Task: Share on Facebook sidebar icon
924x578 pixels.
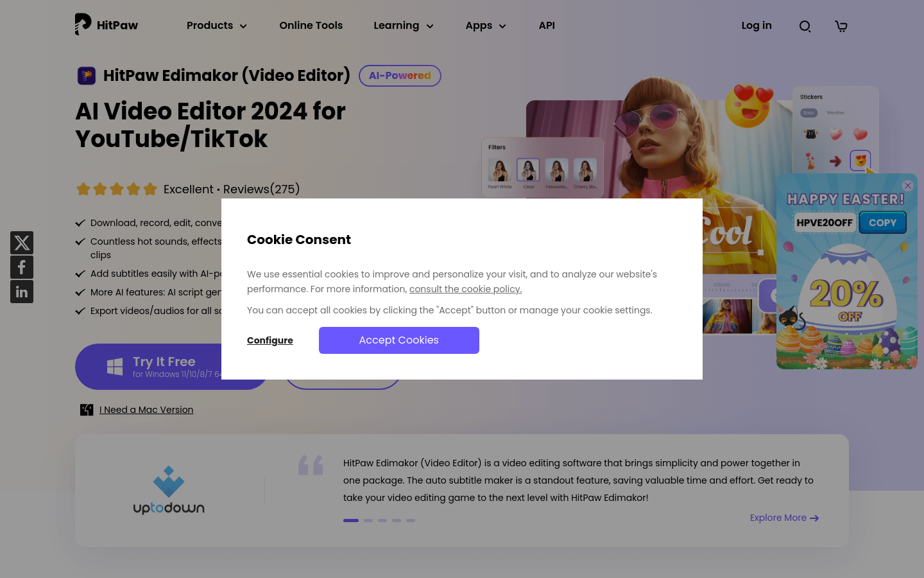Action: coord(22,267)
